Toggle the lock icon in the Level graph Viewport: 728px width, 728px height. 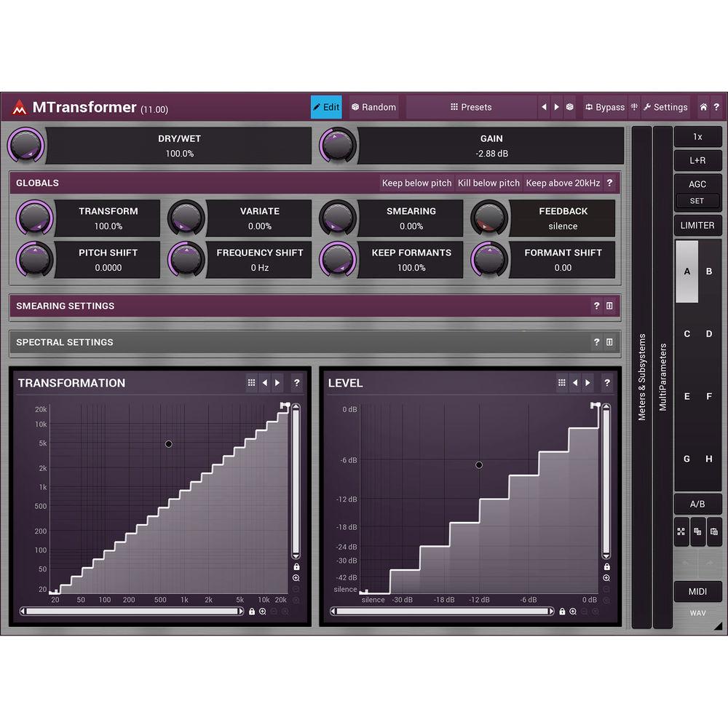(x=606, y=566)
